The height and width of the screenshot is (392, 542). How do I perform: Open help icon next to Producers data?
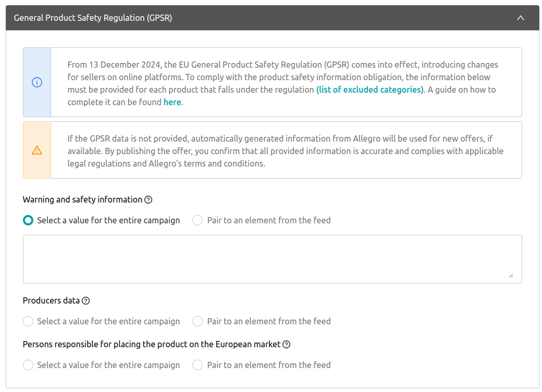coord(85,301)
